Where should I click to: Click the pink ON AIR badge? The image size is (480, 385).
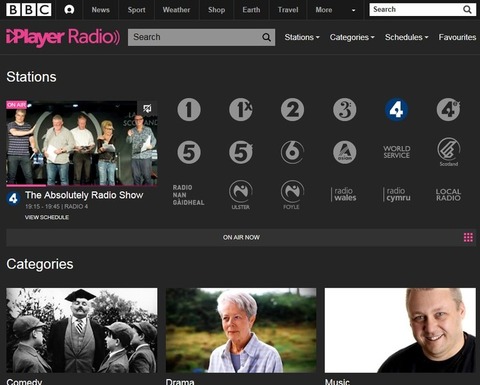tap(16, 105)
